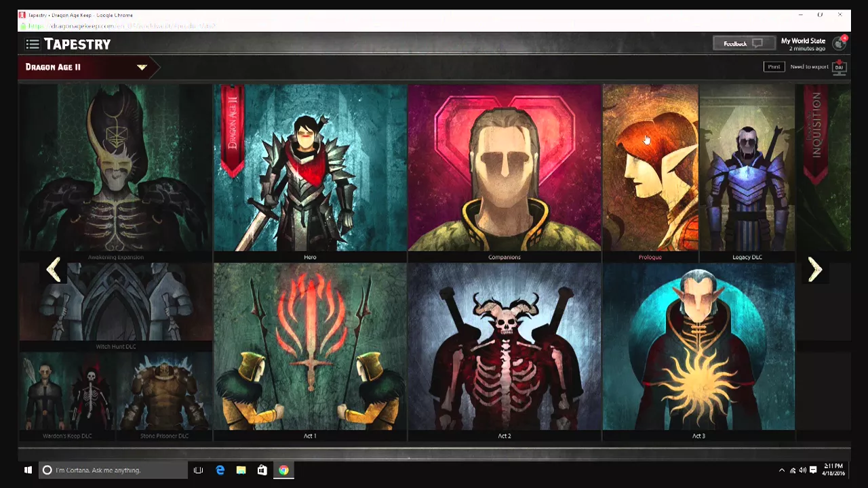Open the My World State avatar notifications
The image size is (868, 488).
point(840,43)
